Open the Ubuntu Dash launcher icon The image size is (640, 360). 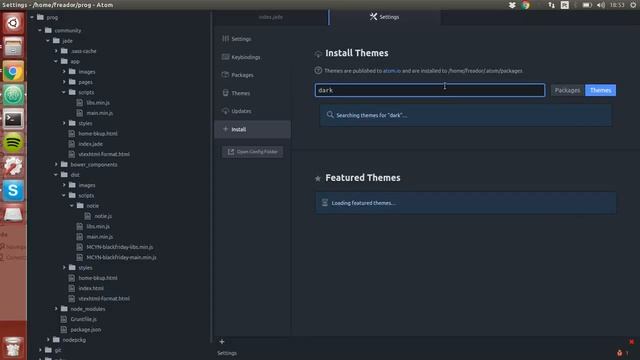pos(13,23)
